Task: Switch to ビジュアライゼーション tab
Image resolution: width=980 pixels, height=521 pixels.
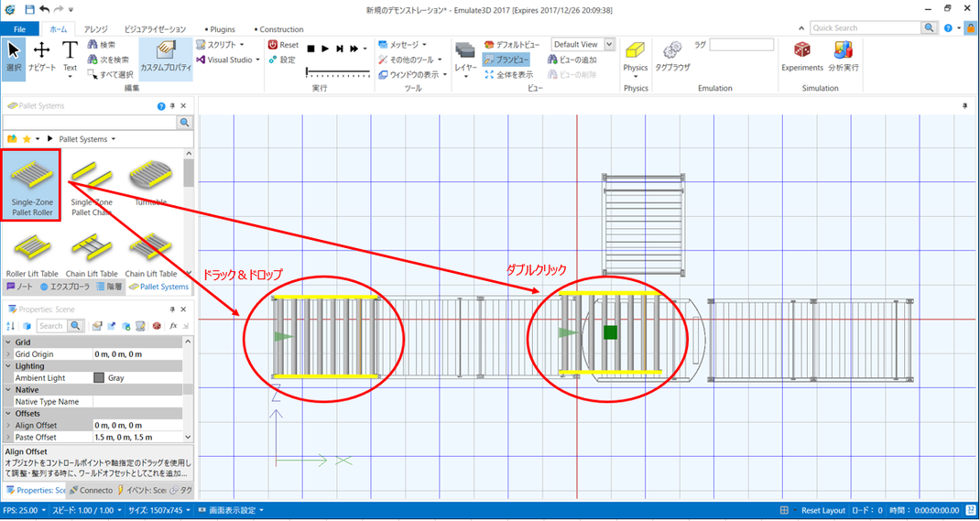Action: point(155,29)
